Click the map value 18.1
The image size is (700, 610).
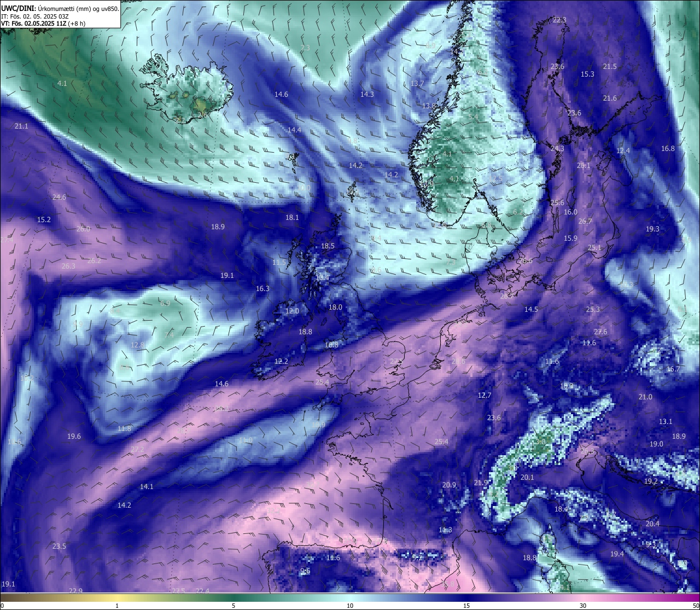click(292, 218)
